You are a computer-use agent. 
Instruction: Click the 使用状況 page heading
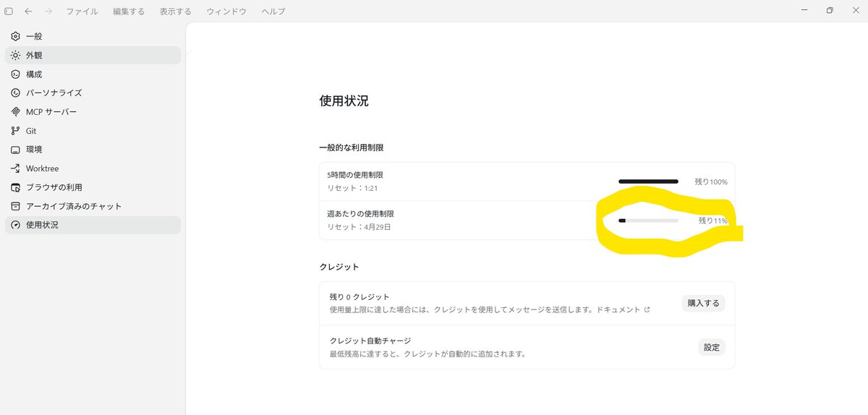click(344, 101)
